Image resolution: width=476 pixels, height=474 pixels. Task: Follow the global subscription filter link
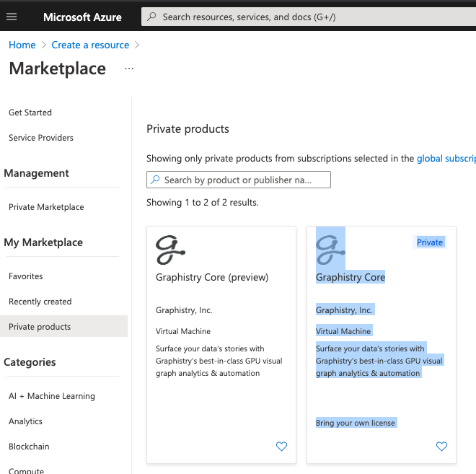point(446,158)
